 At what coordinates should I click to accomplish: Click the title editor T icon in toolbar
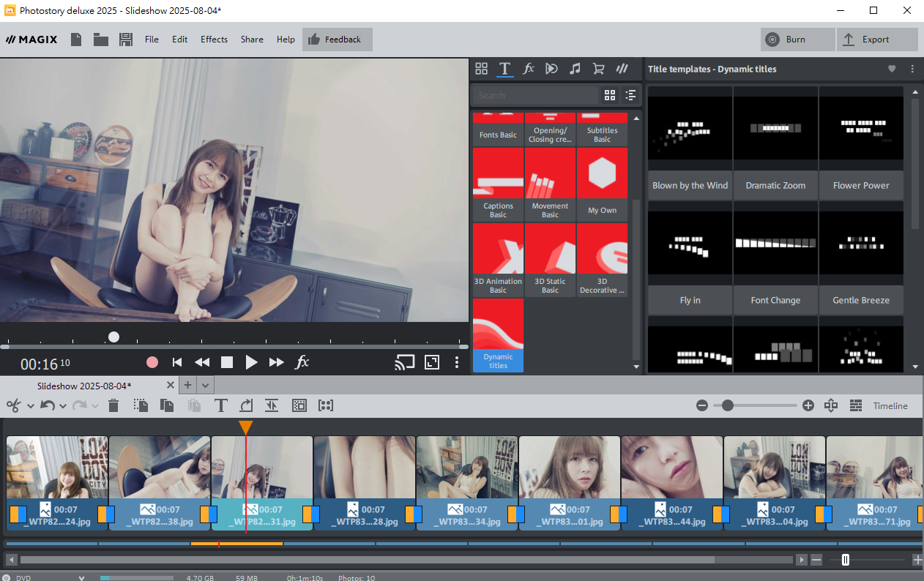point(221,405)
